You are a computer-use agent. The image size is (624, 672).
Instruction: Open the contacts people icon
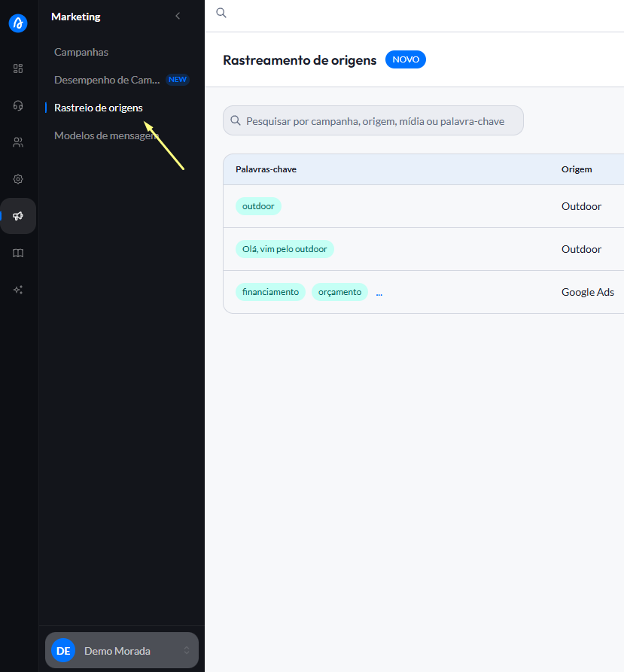click(18, 142)
